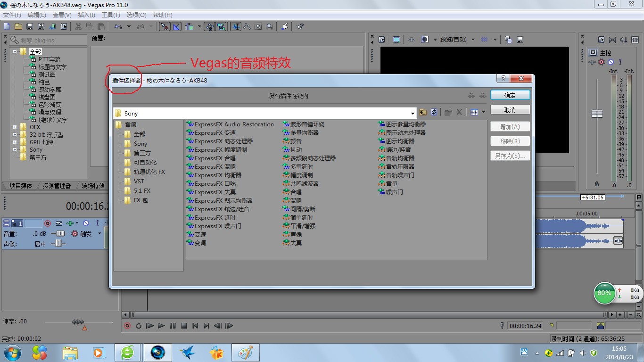Select the Envelope Edit tool
This screenshot has width=644, height=362.
(247, 26)
